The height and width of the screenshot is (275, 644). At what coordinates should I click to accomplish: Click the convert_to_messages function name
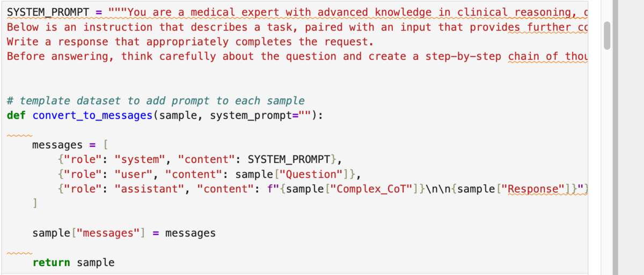[x=92, y=115]
